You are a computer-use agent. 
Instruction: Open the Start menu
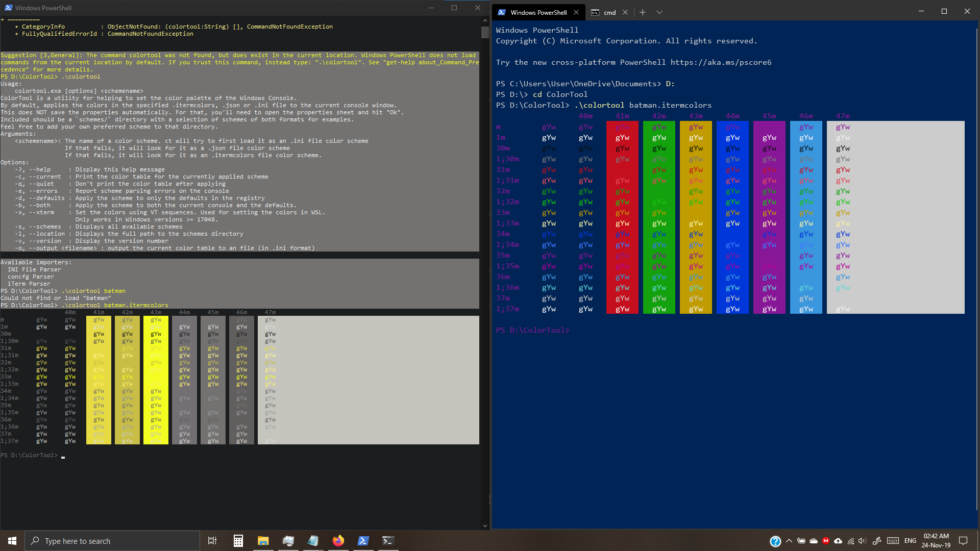tap(12, 541)
